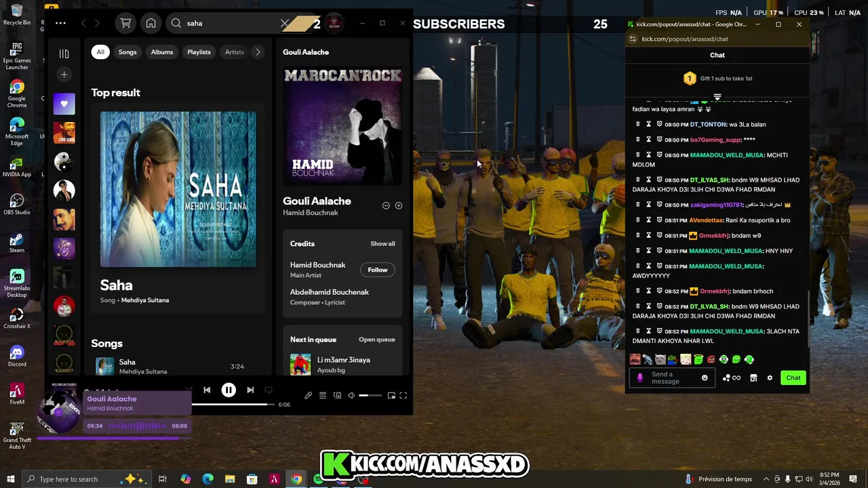Send message with green Chat button

793,378
